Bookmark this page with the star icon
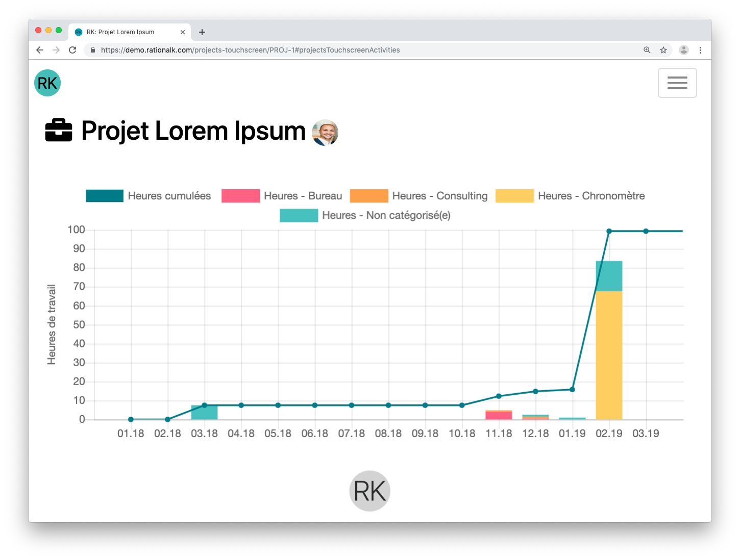 pyautogui.click(x=663, y=50)
